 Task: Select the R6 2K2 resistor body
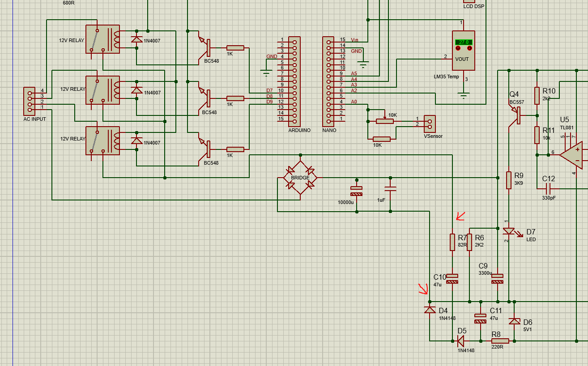[469, 242]
